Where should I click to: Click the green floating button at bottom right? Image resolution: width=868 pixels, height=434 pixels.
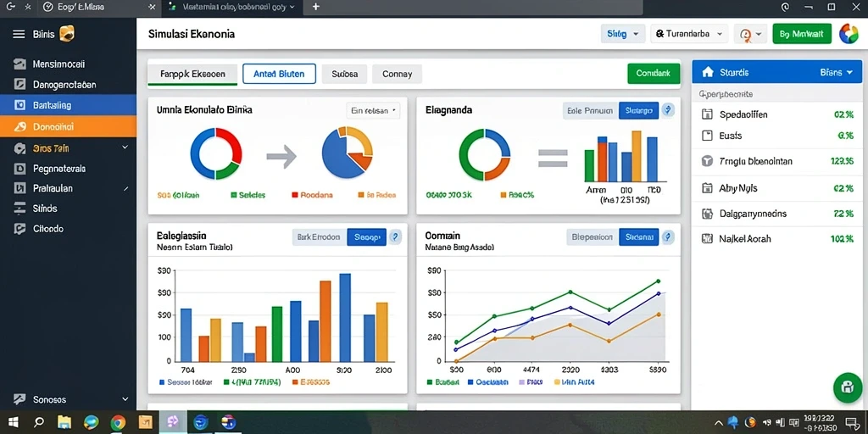pyautogui.click(x=847, y=387)
